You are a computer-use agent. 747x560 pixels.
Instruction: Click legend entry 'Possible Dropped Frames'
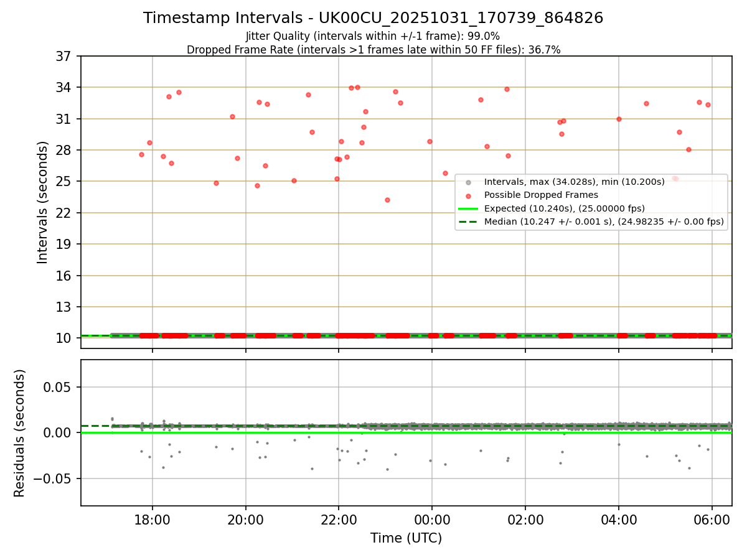pos(541,195)
